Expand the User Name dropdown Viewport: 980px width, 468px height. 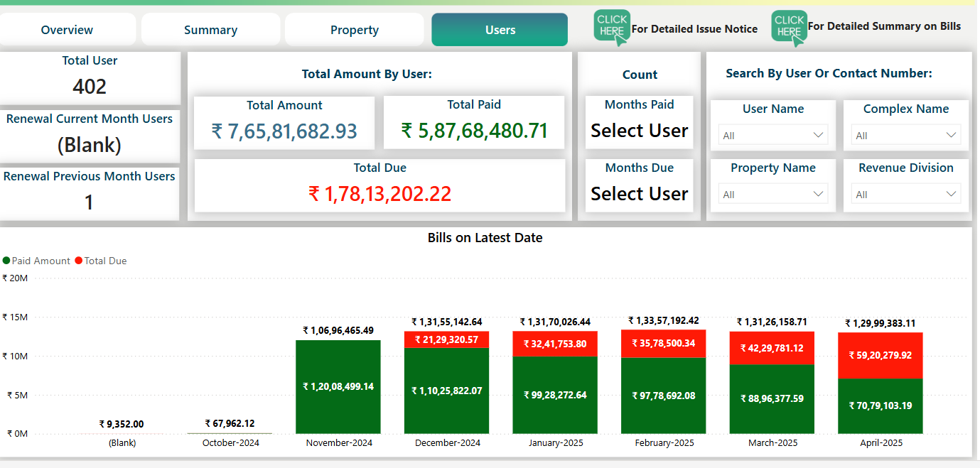(x=773, y=135)
